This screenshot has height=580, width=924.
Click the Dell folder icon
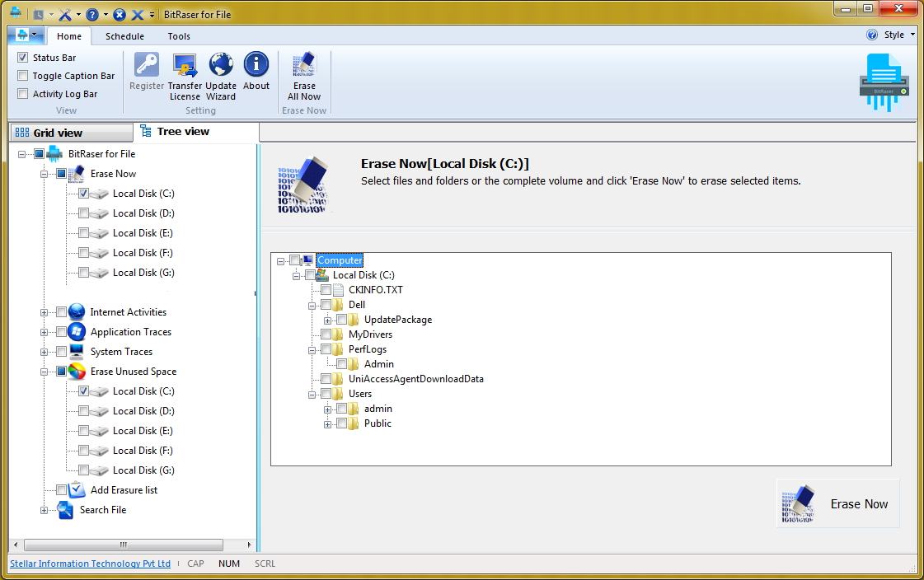pos(338,305)
